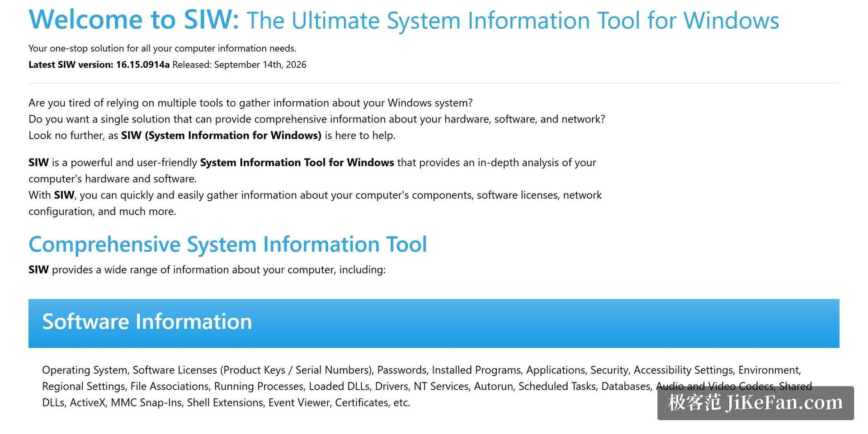The image size is (868, 434).
Task: Click the 'Released: September 14th, 2026' date text
Action: [239, 65]
